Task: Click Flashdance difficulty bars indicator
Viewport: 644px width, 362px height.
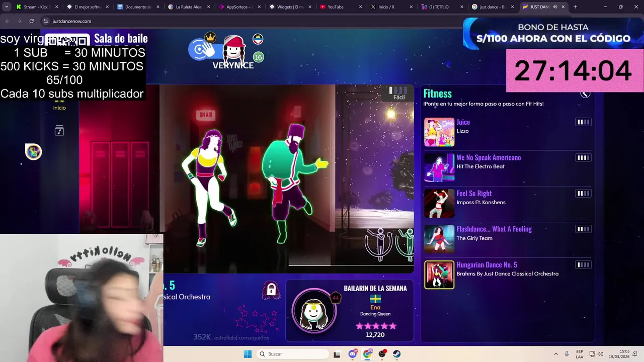Action: pos(583,229)
